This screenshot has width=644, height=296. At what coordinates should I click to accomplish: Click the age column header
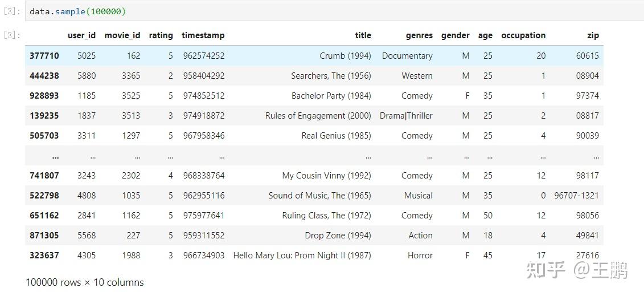point(485,35)
